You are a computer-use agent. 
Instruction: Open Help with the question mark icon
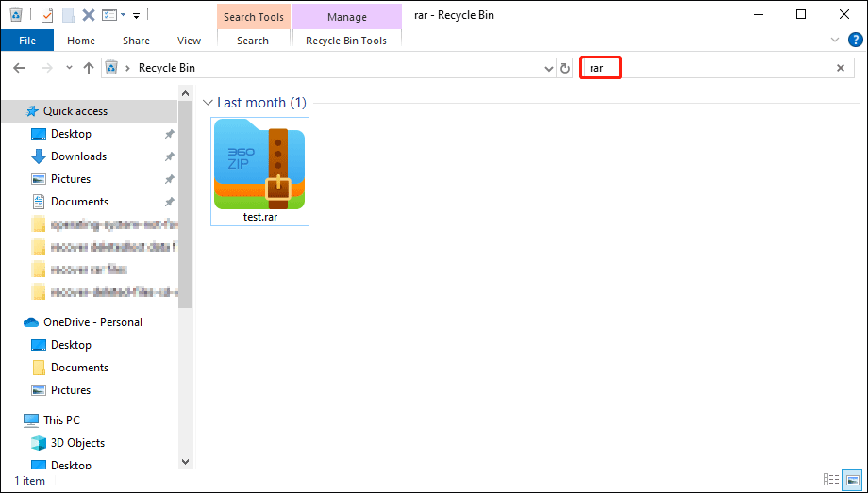856,40
